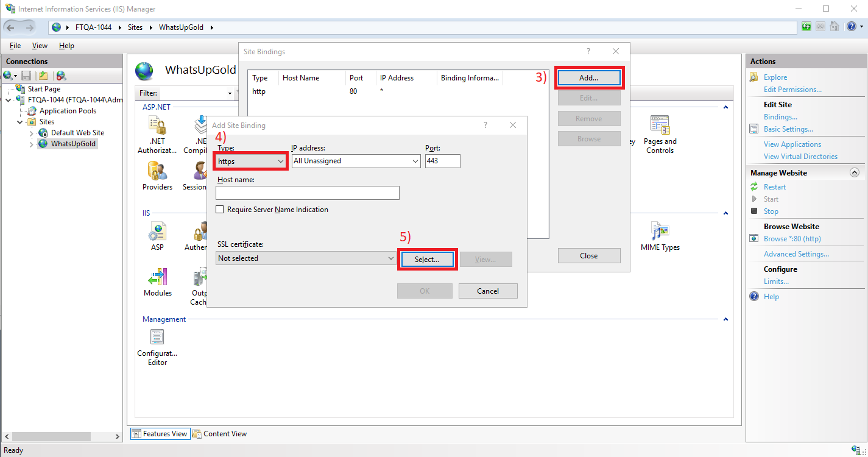Open the View menu

[x=40, y=46]
